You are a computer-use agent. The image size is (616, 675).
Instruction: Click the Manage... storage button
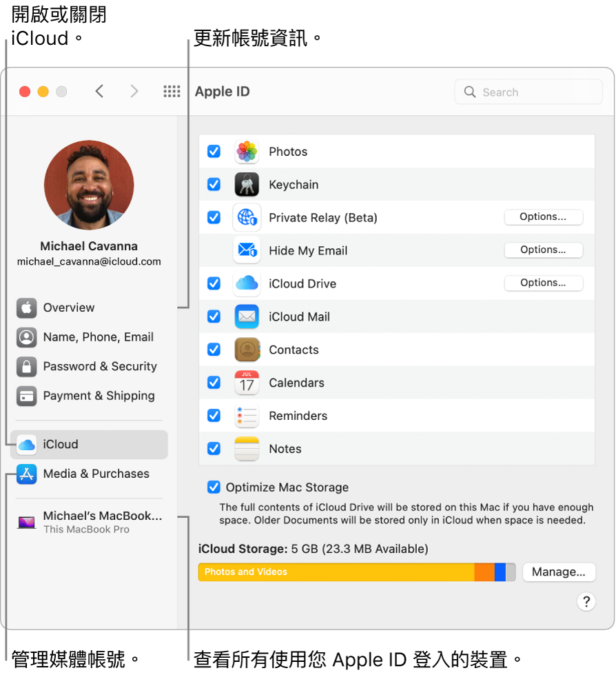click(x=559, y=572)
